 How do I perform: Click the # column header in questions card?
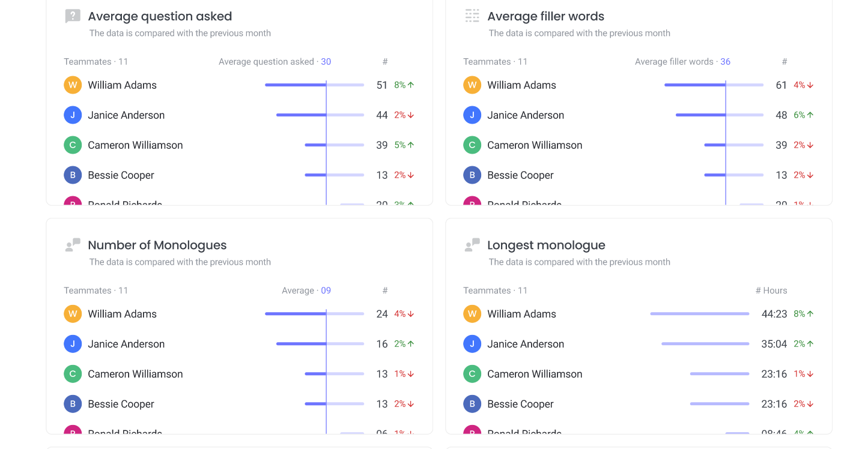[x=385, y=61]
